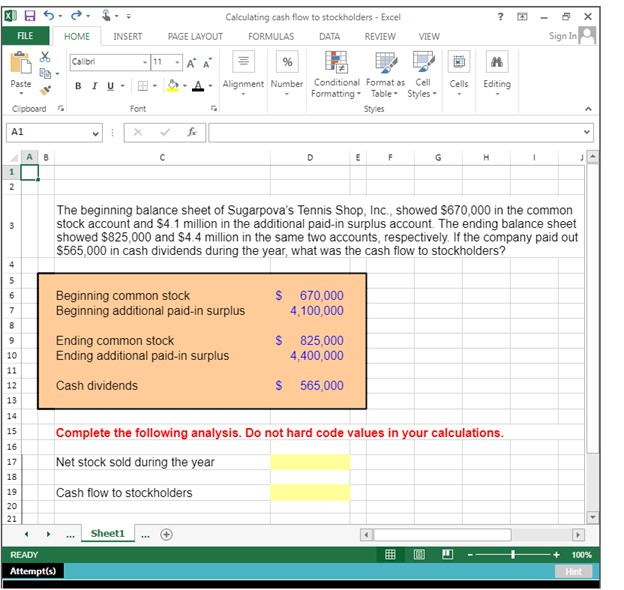
Task: Click the Save icon in quick access toolbar
Action: 31,16
